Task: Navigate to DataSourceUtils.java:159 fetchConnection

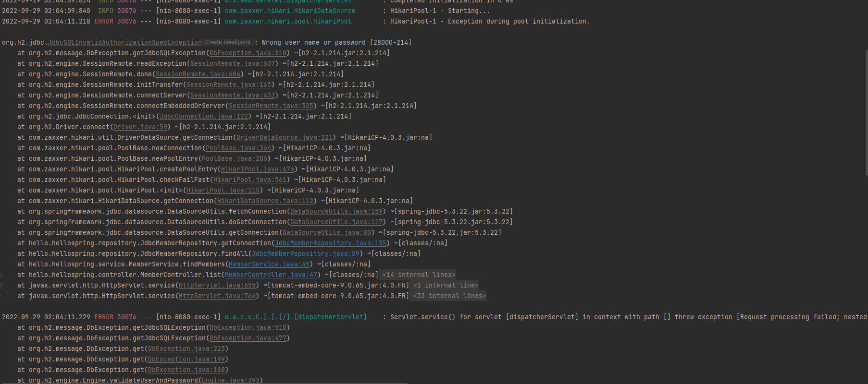Action: [336, 211]
